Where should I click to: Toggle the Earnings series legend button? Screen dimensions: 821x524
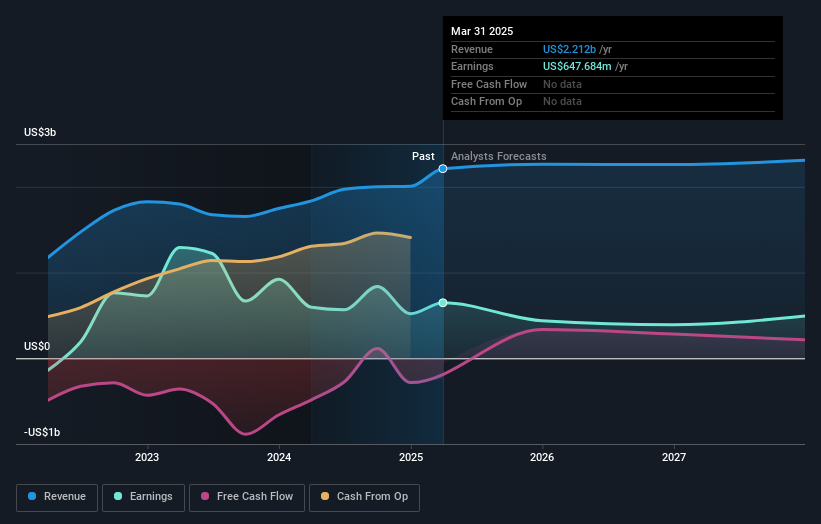(143, 497)
